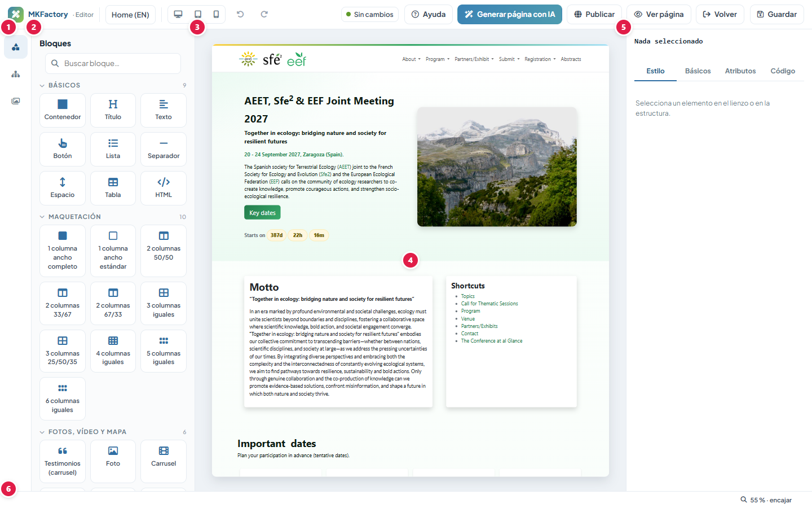Screen dimensions: 812x508
Task: Insert 6 columnas iguales layout
Action: 63,398
